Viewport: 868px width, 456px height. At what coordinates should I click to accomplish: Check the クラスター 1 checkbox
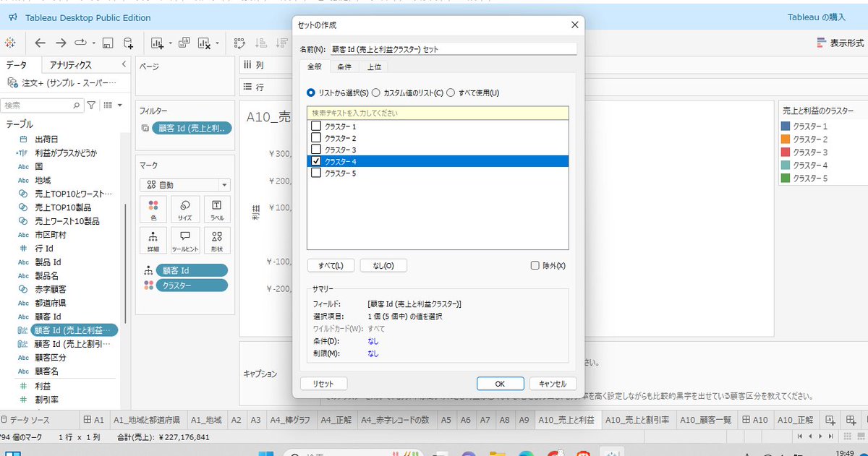[x=315, y=126]
